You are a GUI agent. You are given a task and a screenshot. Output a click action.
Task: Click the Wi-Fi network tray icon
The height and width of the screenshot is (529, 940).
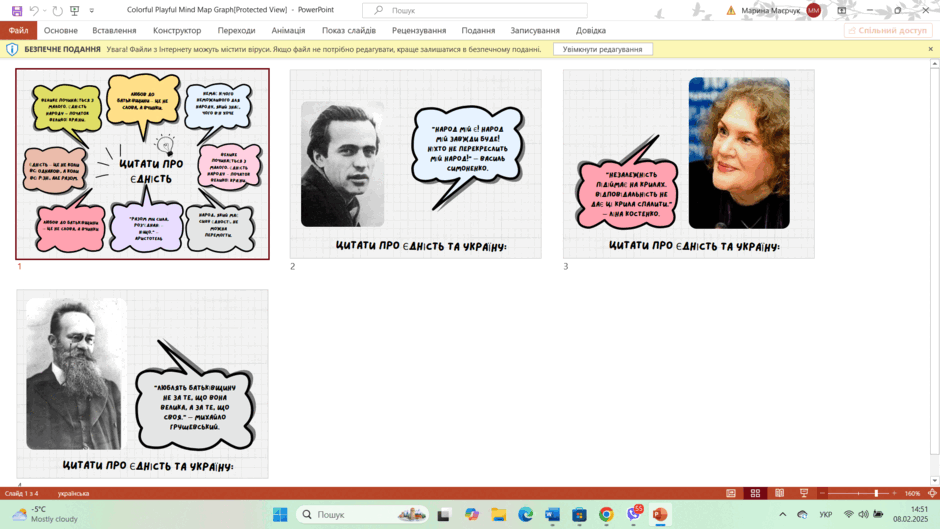click(x=848, y=515)
